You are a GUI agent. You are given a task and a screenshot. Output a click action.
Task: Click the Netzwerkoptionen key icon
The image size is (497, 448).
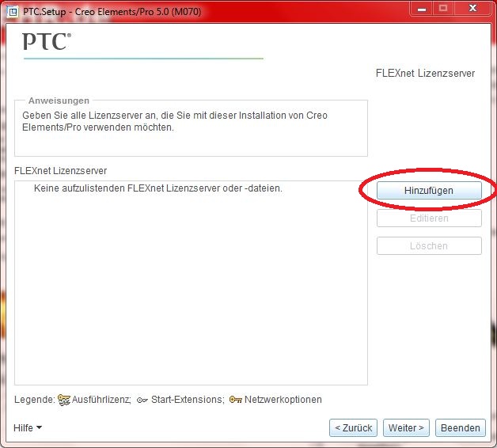[x=235, y=400]
